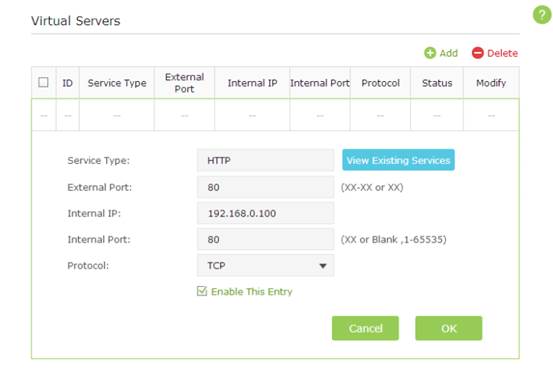
Task: Tick the select-all checkbox in table header
Action: (43, 83)
